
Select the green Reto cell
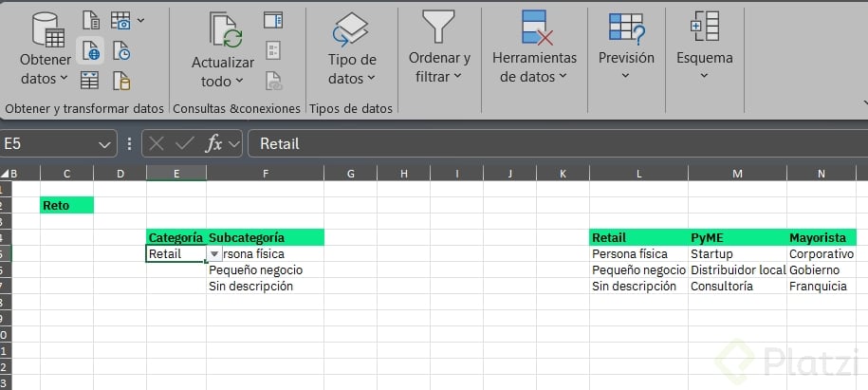(x=67, y=205)
